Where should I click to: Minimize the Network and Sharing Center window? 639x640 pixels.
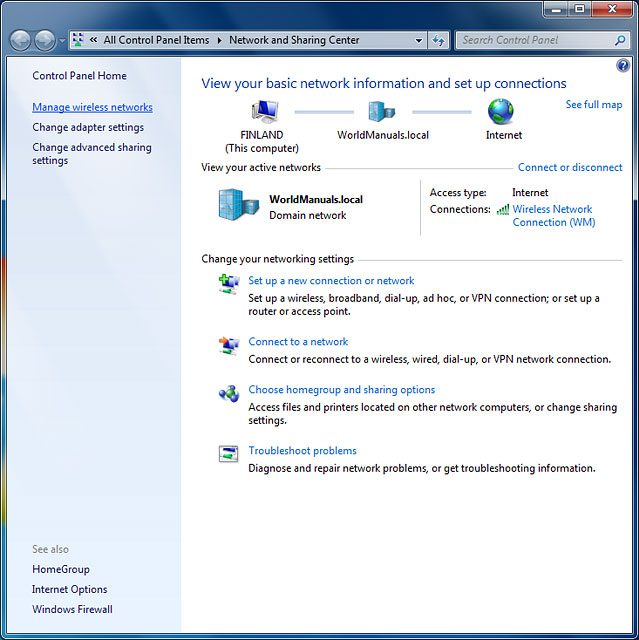tap(556, 9)
